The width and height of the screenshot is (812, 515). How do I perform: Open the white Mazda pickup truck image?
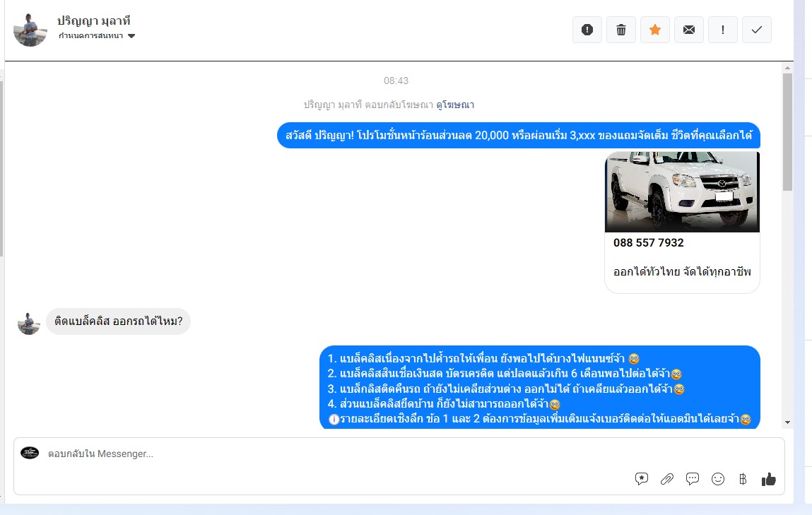tap(682, 191)
